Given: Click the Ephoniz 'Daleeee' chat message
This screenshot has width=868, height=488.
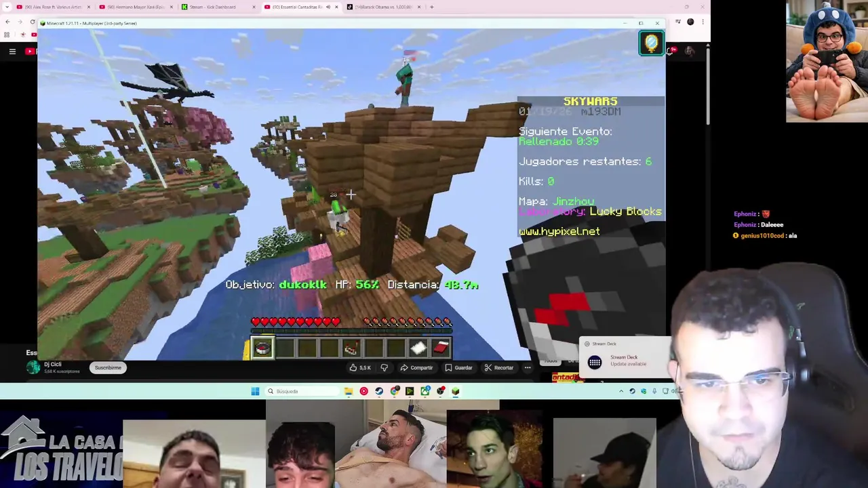Looking at the screenshot, I should coord(758,224).
